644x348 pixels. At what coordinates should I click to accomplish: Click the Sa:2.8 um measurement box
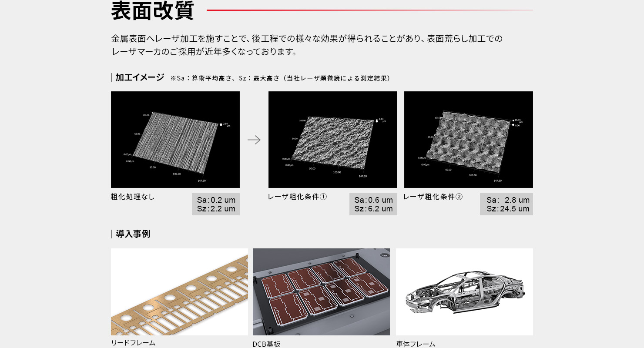click(x=506, y=204)
